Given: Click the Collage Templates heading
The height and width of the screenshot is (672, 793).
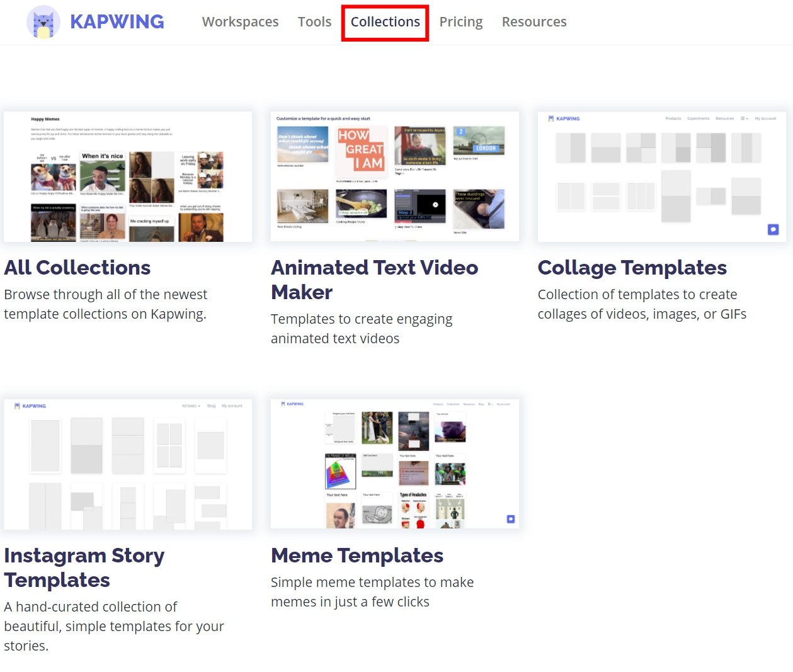Looking at the screenshot, I should pos(632,268).
